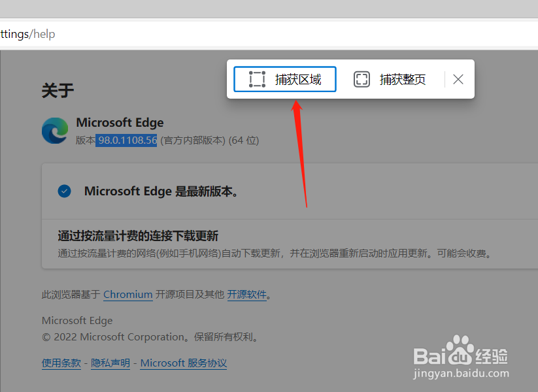Close the web capture toolbar
Image resolution: width=538 pixels, height=392 pixels.
458,79
